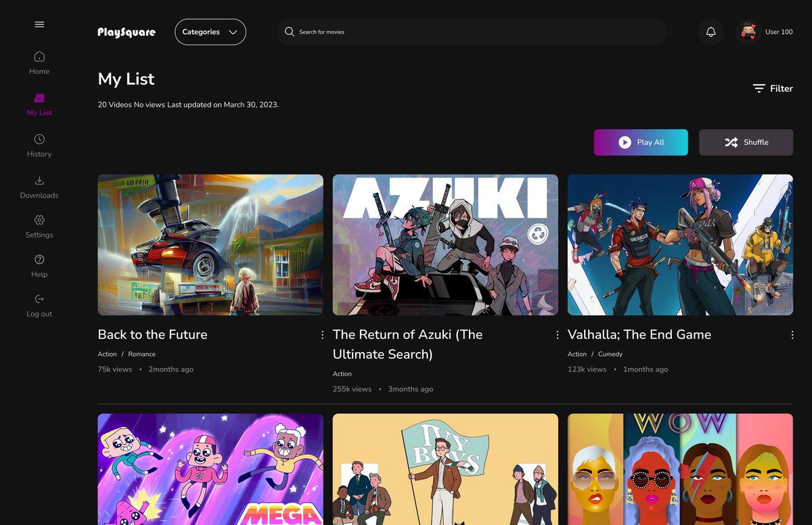The width and height of the screenshot is (812, 525).
Task: Click the Categories chevron arrow
Action: tap(233, 32)
